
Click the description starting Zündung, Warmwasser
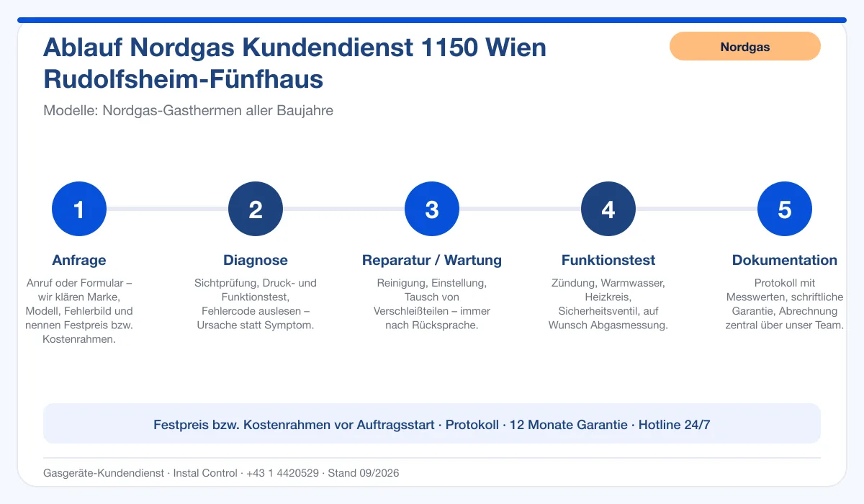coord(608,304)
